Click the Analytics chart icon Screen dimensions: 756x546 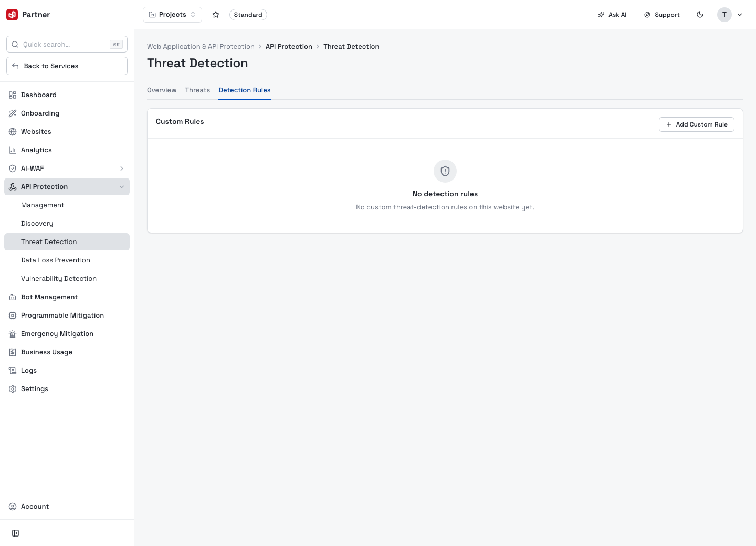pyautogui.click(x=13, y=150)
